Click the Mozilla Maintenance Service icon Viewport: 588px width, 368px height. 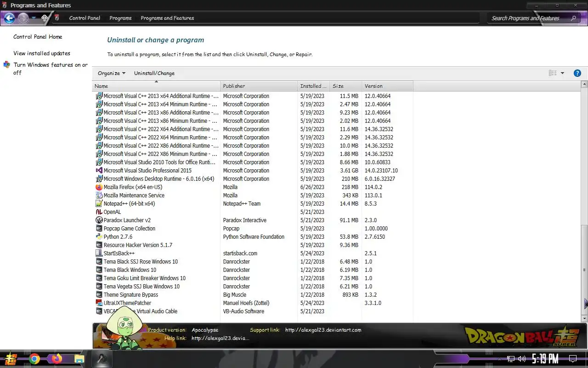99,195
